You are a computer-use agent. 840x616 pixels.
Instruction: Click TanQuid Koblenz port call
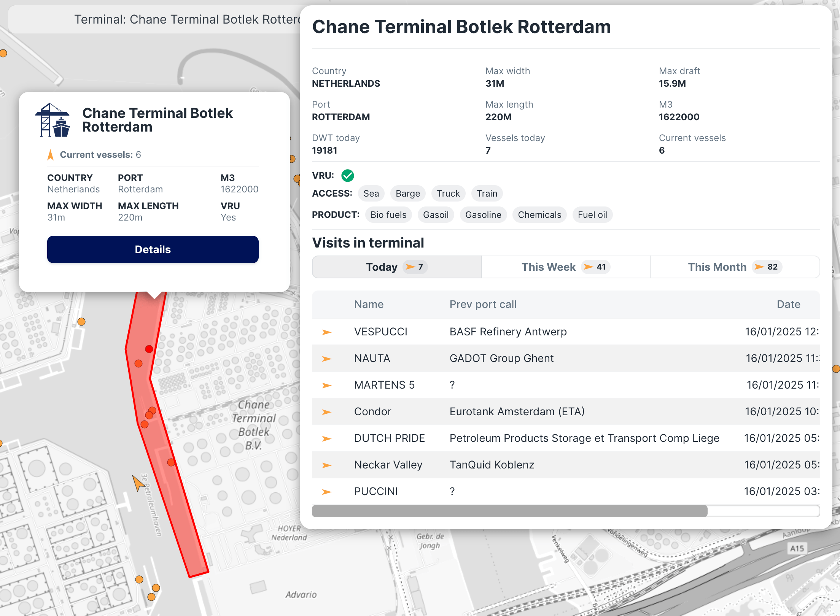492,465
